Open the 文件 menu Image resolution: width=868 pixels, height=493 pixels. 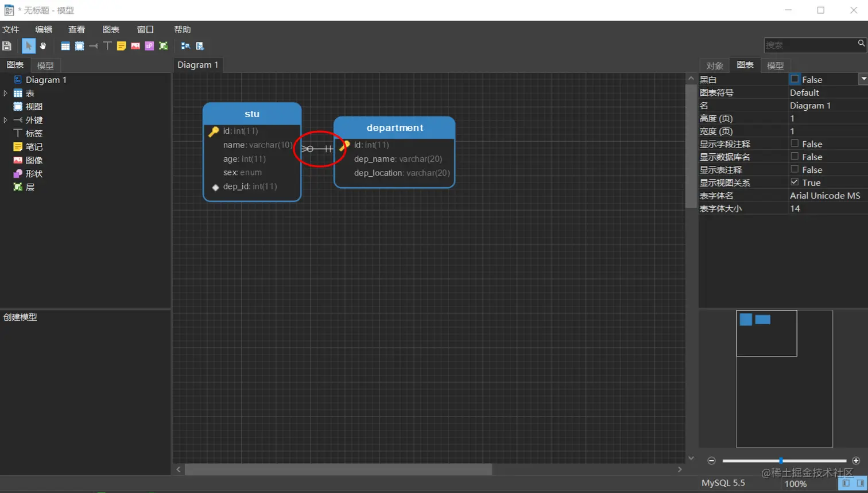(11, 29)
